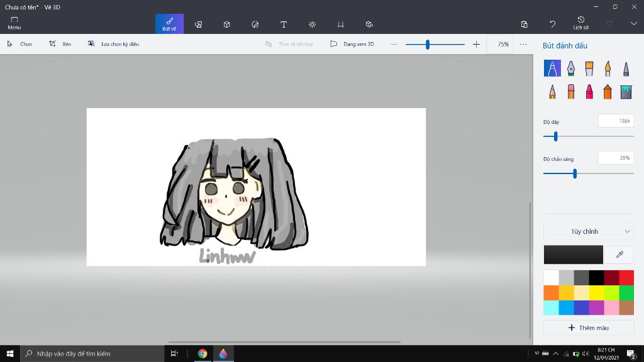Select the Crayon tool
644x362 pixels.
(x=589, y=92)
